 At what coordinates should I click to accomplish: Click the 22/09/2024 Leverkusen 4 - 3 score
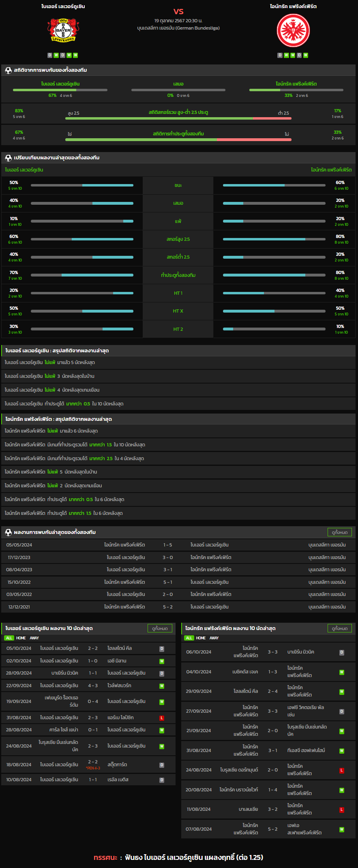pyautogui.click(x=93, y=686)
